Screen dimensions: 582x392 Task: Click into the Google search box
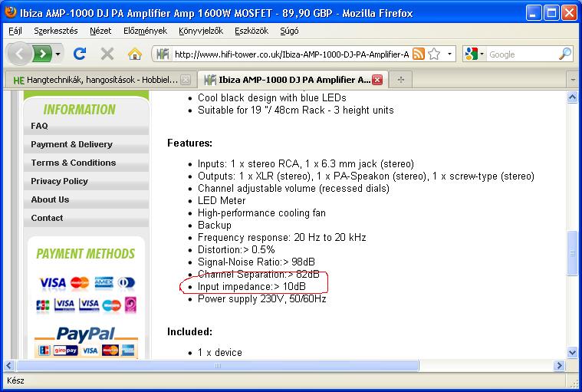click(522, 54)
